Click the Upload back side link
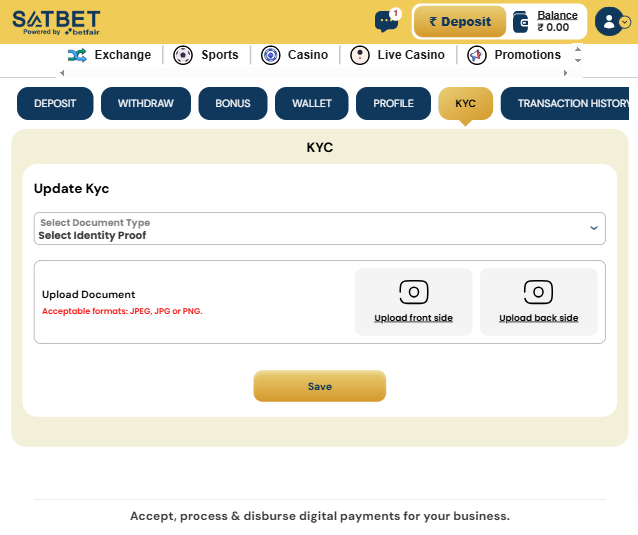Image resolution: width=638 pixels, height=535 pixels. (538, 318)
